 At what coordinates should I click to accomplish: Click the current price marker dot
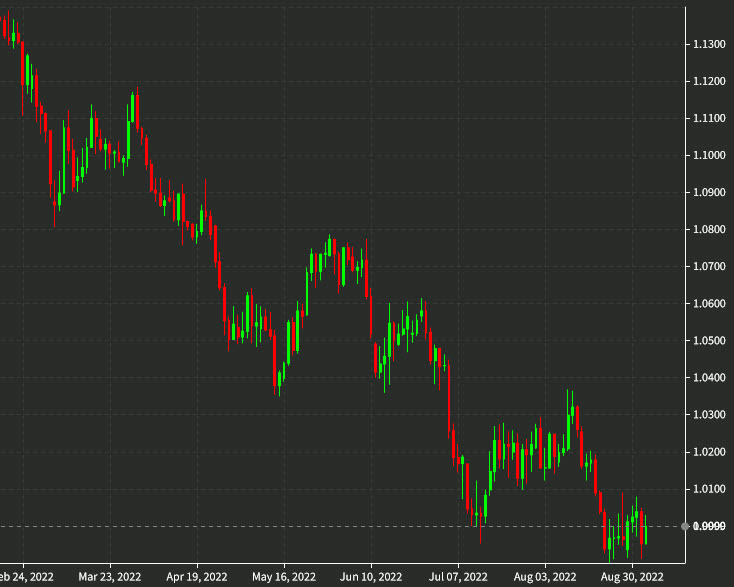[x=685, y=526]
